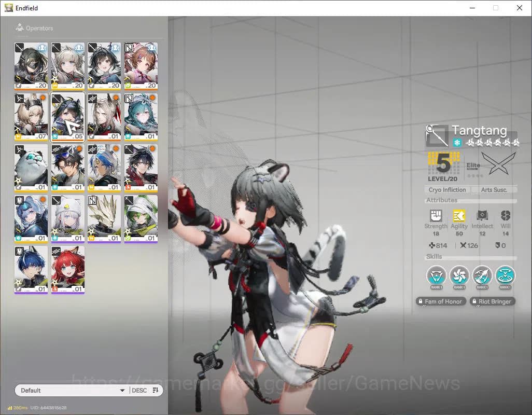Screen dimensions: 532x415
Task: Click the defense shield icon beside 0
Action: coord(497,245)
